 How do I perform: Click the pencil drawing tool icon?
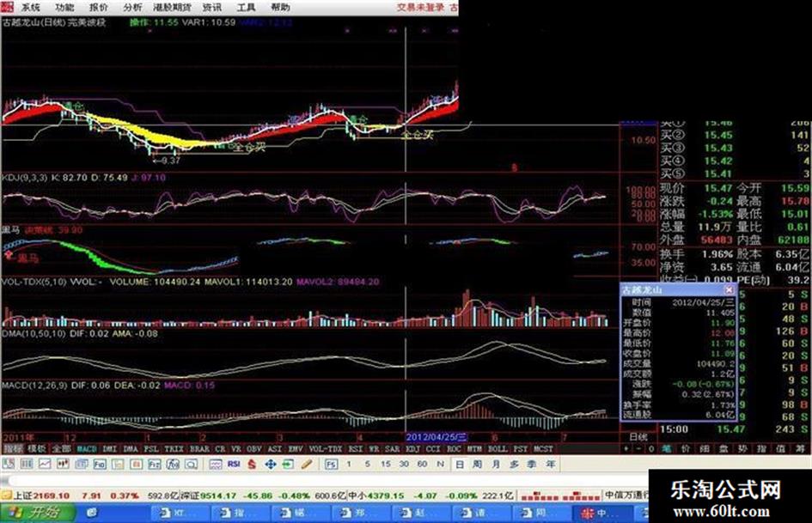click(307, 464)
